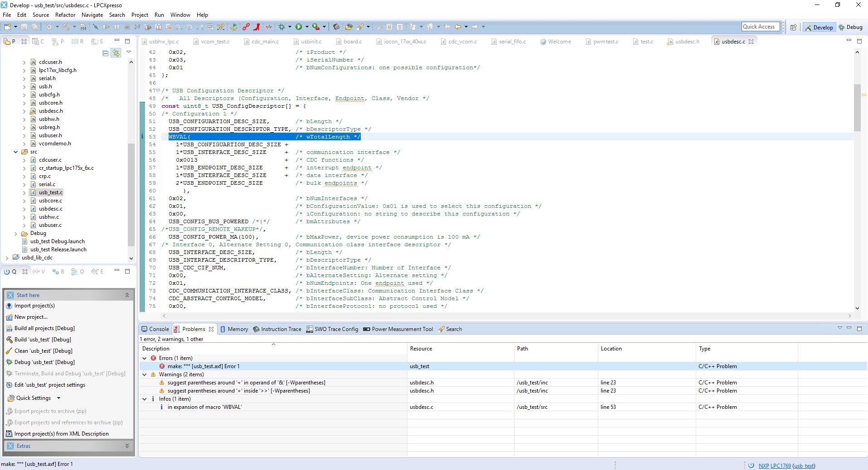Click the green Run button in toolbar
Screen dimensions: 868x470
[299, 27]
